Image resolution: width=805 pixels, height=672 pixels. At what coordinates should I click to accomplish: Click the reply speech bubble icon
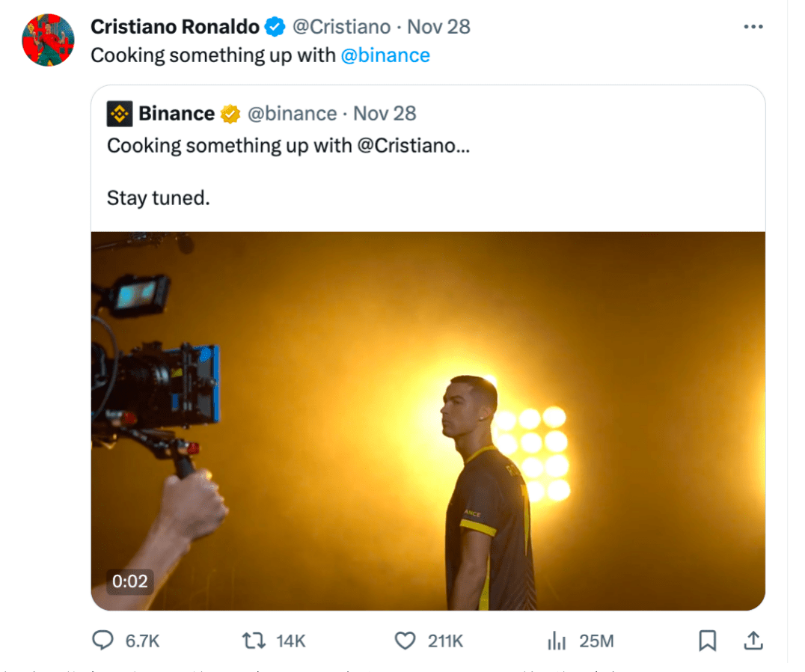pos(102,641)
